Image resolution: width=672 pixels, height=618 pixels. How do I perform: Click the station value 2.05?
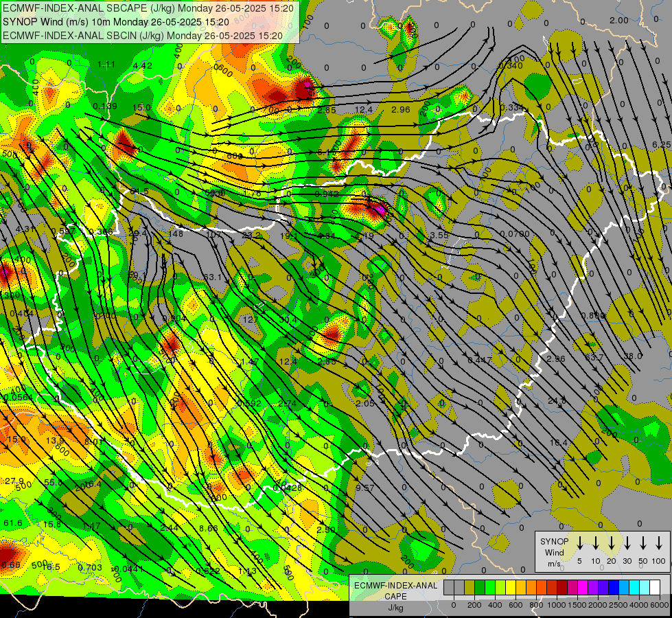(x=364, y=404)
